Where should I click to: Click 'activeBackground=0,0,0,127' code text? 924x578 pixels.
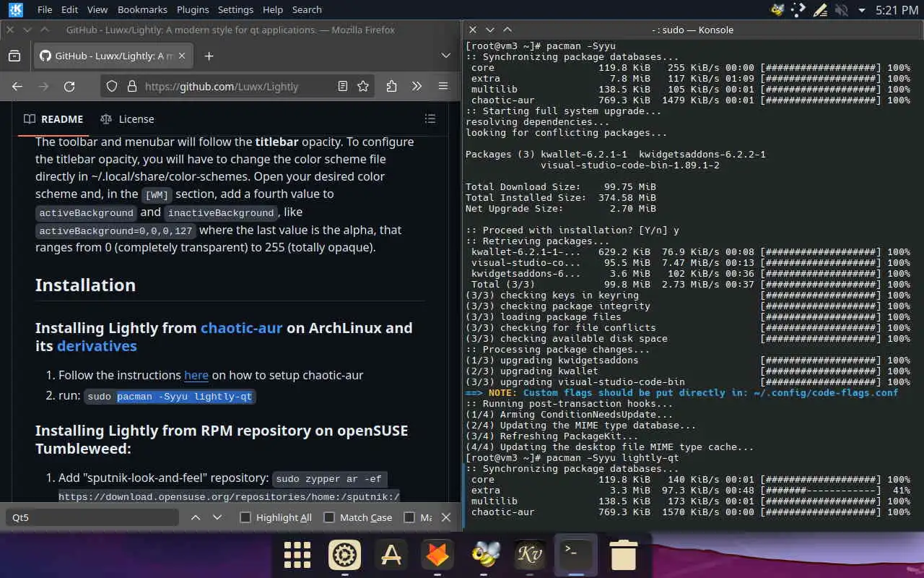[115, 230]
